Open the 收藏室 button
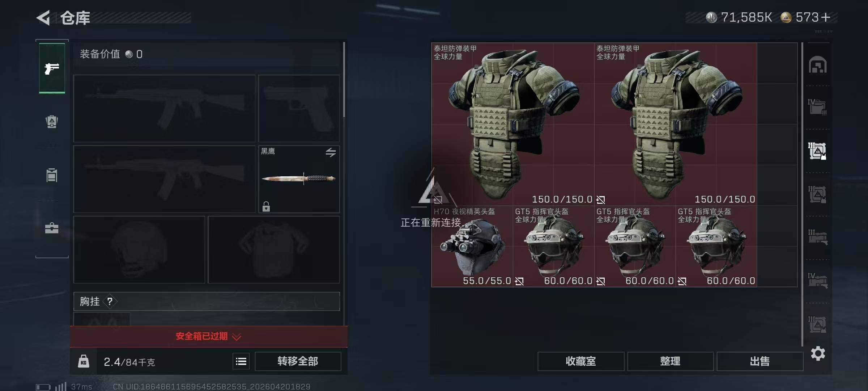Screen dimensions: 868x391 tap(581, 361)
